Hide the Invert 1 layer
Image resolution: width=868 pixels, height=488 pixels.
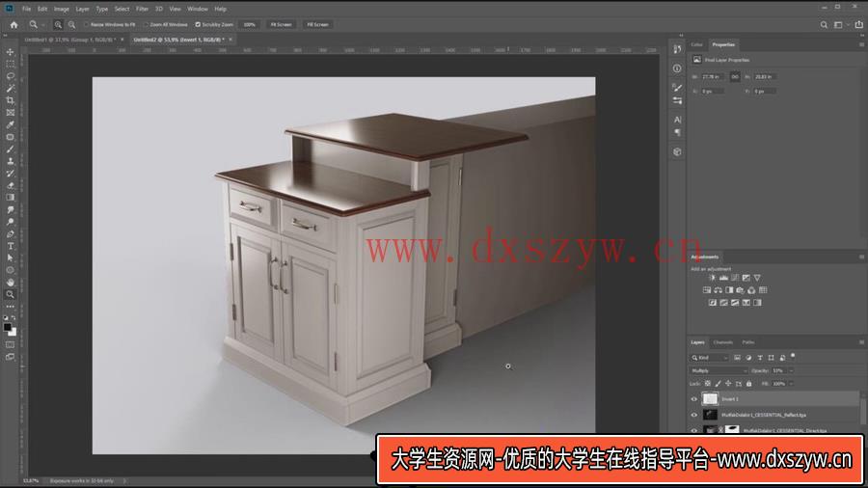tap(693, 399)
